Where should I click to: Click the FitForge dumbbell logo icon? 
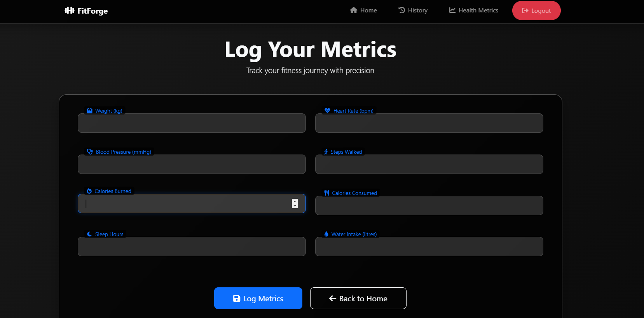(69, 10)
